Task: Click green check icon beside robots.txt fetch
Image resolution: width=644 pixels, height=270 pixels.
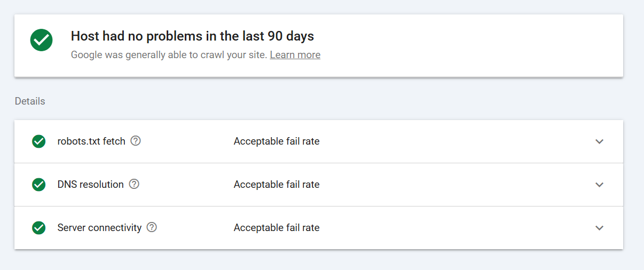Action: [x=38, y=141]
